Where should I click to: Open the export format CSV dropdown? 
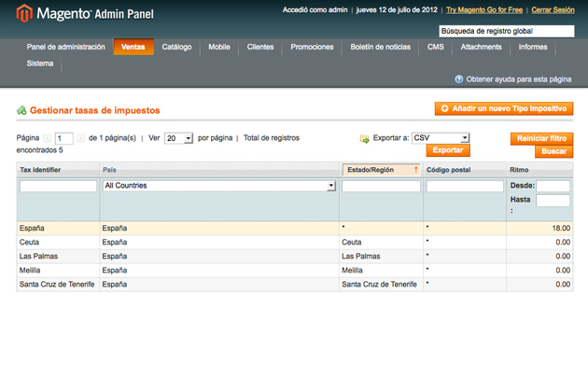pos(441,137)
